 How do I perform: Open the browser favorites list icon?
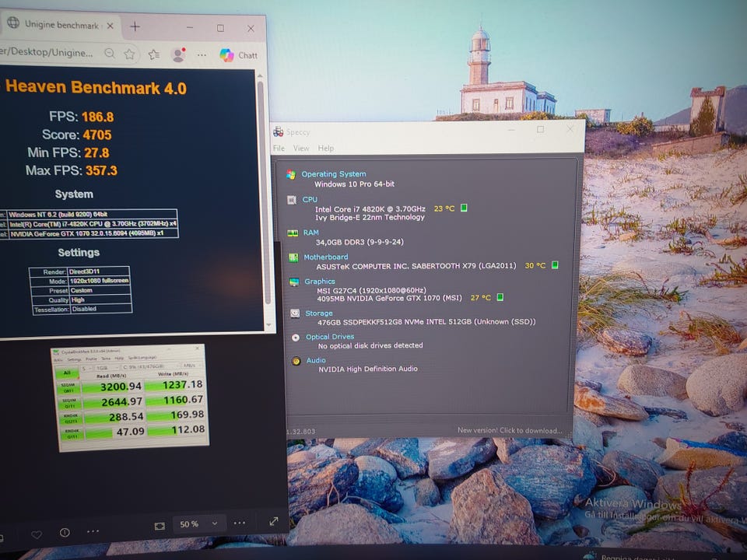(x=153, y=54)
